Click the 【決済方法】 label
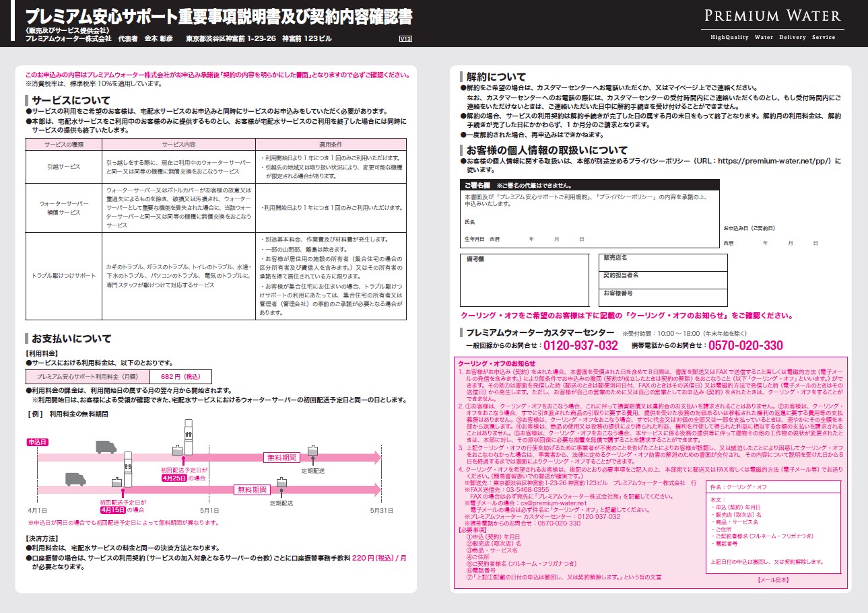Viewport: 868px width, 613px height. 42,539
